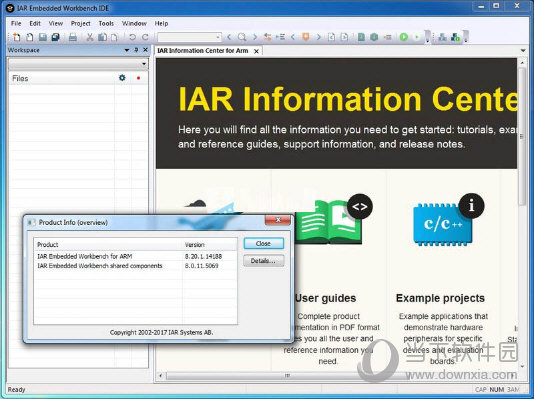Close the IAR Information Center tab
The height and width of the screenshot is (399, 534).
(256, 51)
